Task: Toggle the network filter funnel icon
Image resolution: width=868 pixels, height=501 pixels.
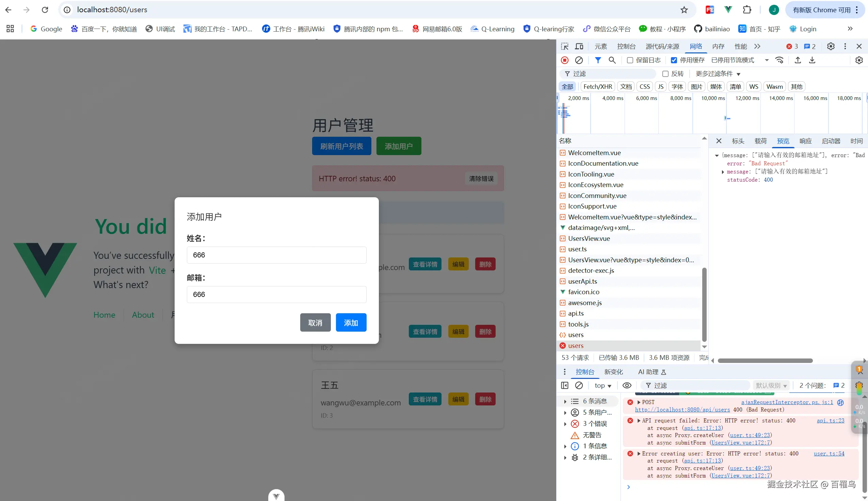Action: (x=598, y=60)
